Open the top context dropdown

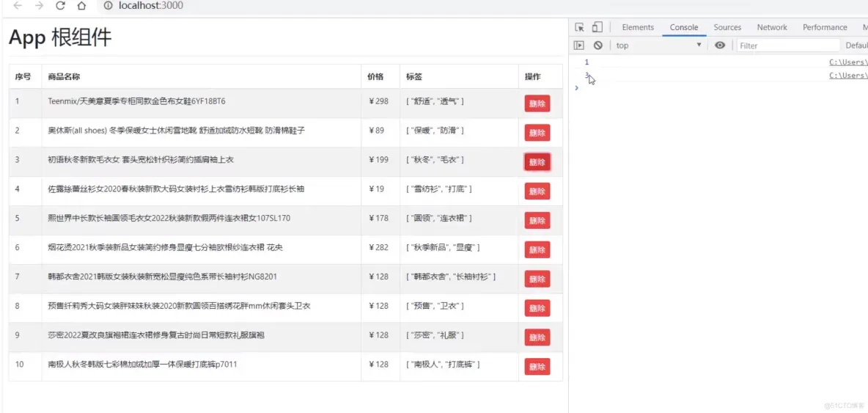(x=659, y=45)
